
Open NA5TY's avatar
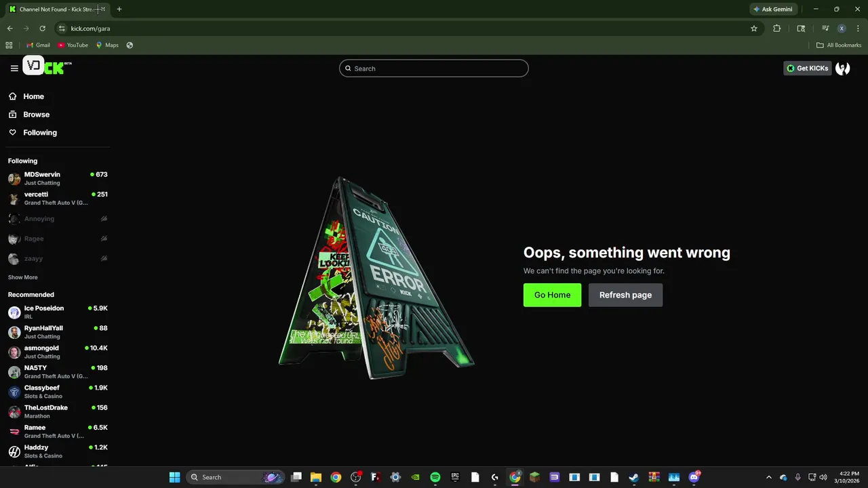(x=14, y=372)
